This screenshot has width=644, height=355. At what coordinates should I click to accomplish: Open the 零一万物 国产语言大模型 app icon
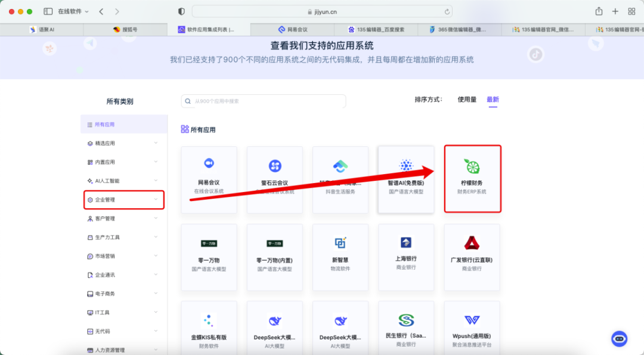click(x=209, y=243)
